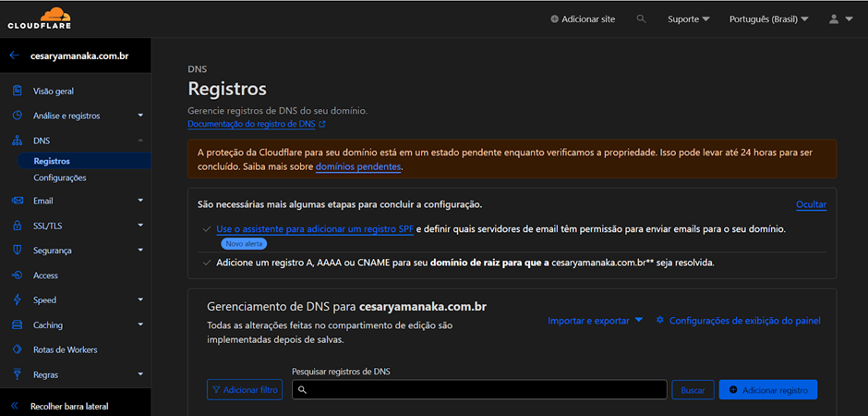Click the Rotas de Workers icon

[18, 349]
